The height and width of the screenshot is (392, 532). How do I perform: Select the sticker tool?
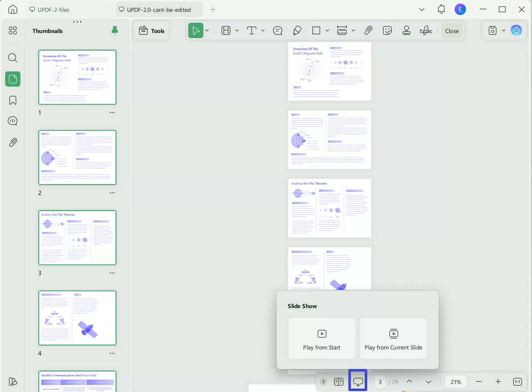point(387,30)
